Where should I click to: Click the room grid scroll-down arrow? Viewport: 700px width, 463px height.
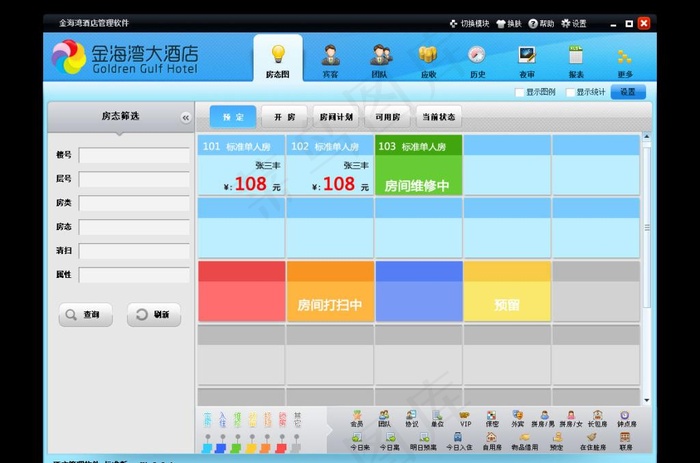[x=646, y=400]
